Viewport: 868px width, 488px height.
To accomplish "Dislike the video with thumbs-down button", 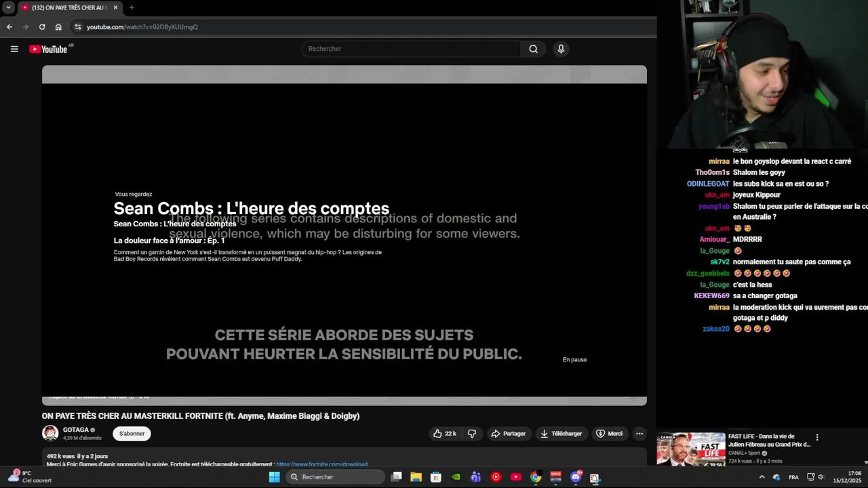I will pos(473,434).
